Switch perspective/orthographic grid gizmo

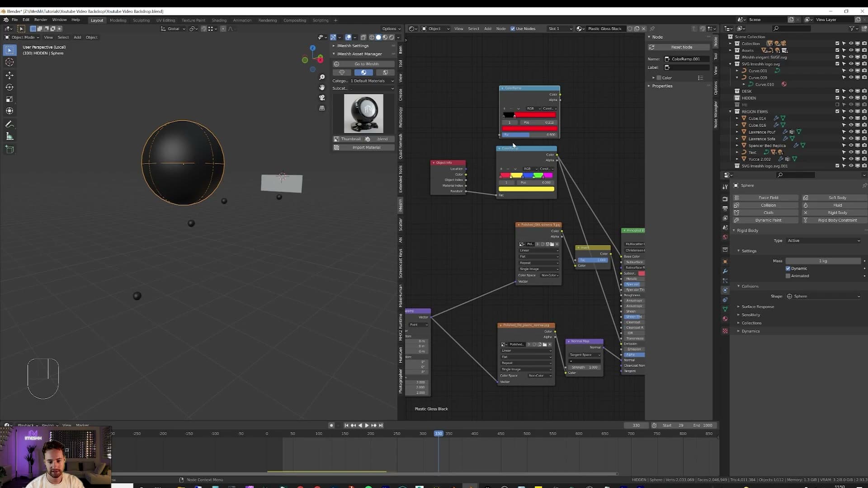coord(322,108)
